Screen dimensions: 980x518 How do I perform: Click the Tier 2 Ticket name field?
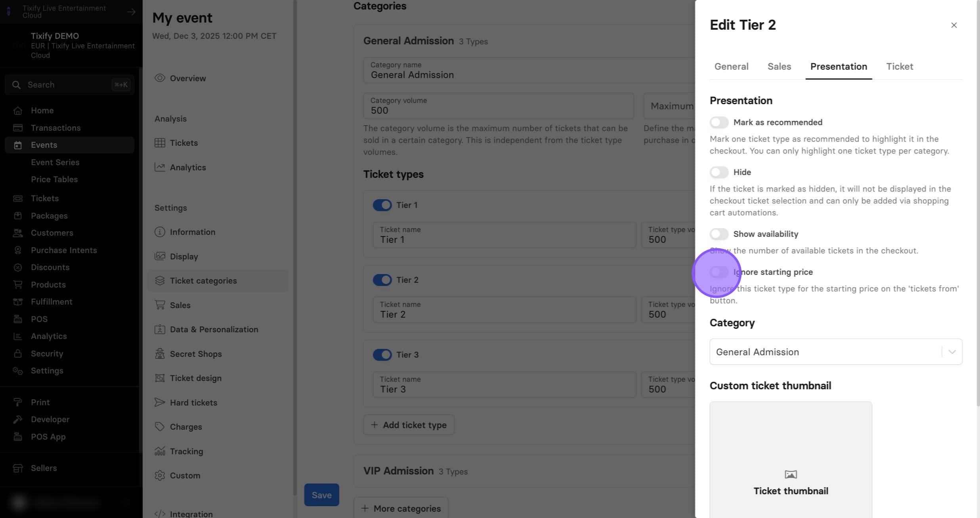point(504,310)
